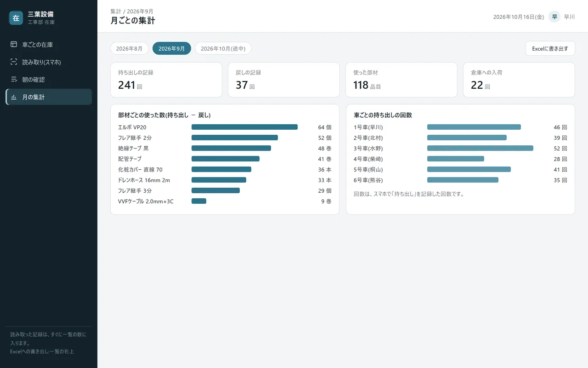This screenshot has height=368, width=588.
Task: Click the 車ごとの在庫 table icon
Action: click(x=14, y=45)
